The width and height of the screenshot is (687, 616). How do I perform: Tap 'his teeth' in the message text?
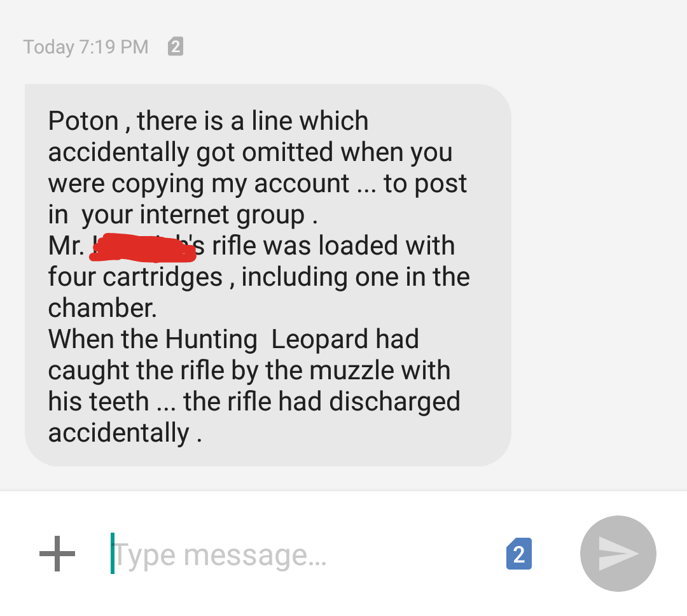tap(99, 402)
